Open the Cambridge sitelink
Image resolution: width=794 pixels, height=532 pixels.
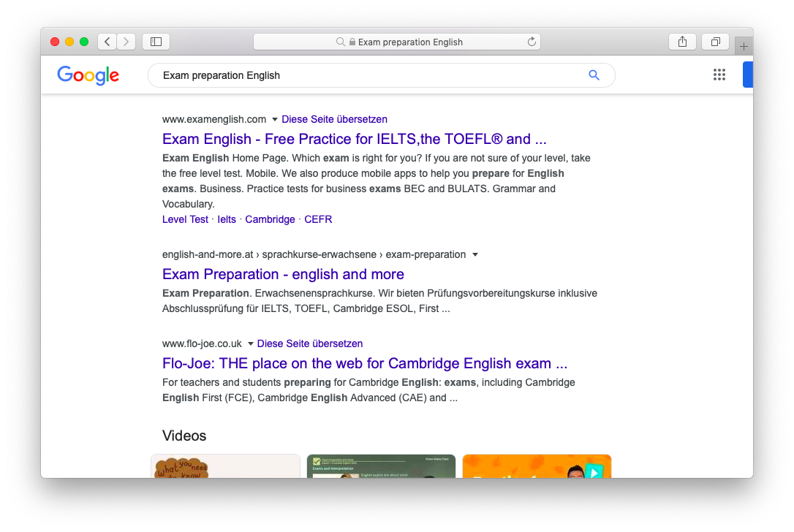click(x=270, y=219)
